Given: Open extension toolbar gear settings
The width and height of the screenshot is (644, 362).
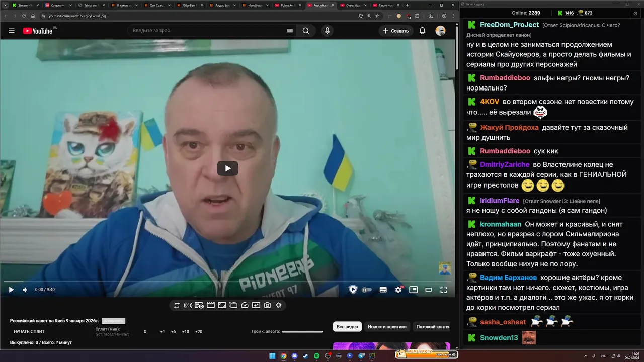Looking at the screenshot, I should point(279,305).
